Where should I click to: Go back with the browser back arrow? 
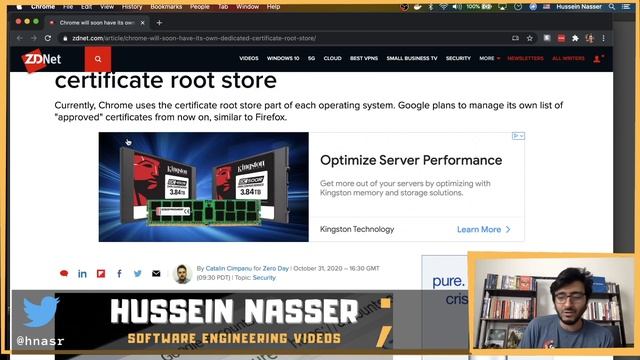pos(20,38)
